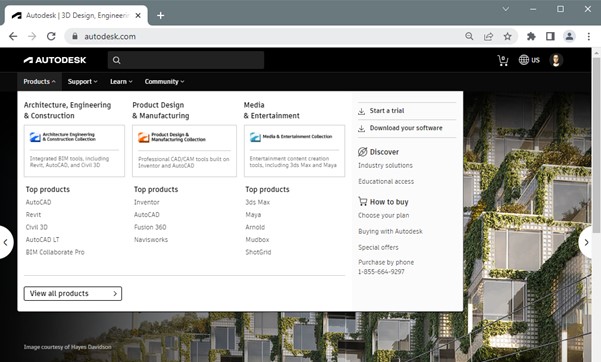Open the shopping cart icon
Screen dimensions: 601x362
pos(502,60)
